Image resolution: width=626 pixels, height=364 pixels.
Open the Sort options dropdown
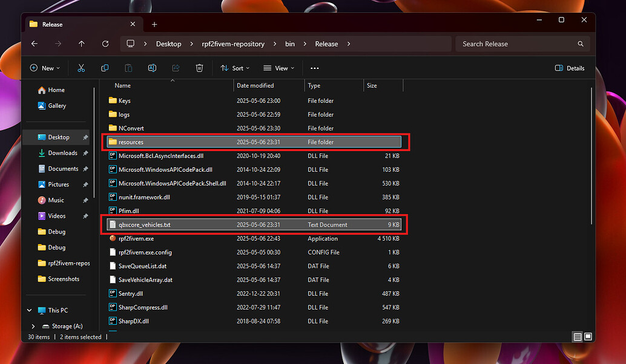(235, 68)
